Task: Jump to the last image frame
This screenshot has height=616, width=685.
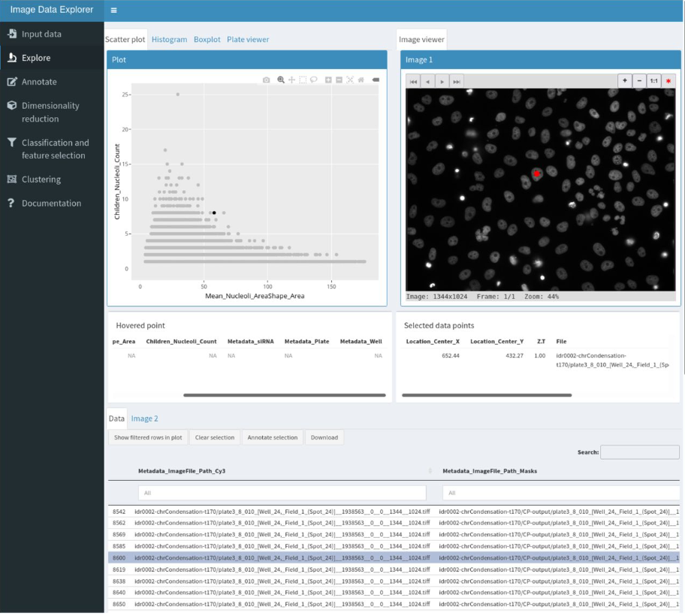Action: click(456, 80)
